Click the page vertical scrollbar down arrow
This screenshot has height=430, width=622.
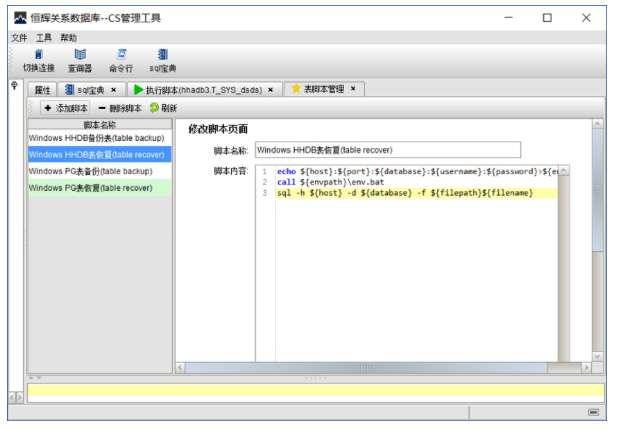click(597, 356)
